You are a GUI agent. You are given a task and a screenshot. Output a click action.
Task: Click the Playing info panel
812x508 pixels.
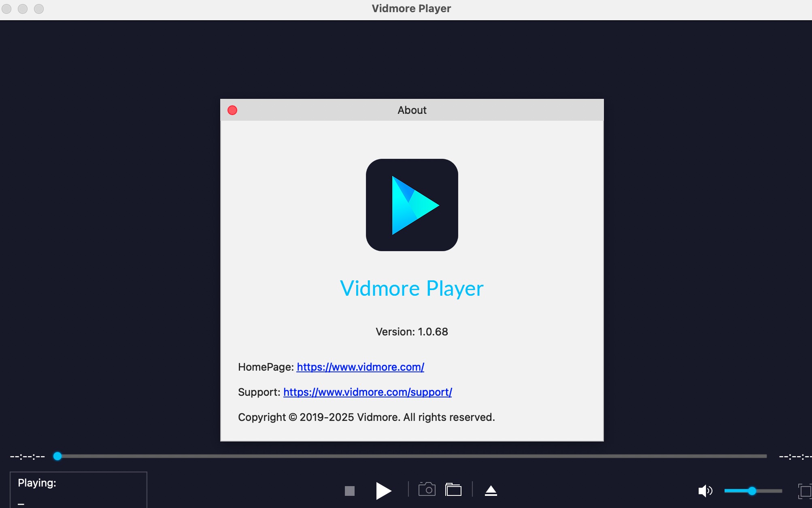(x=78, y=489)
